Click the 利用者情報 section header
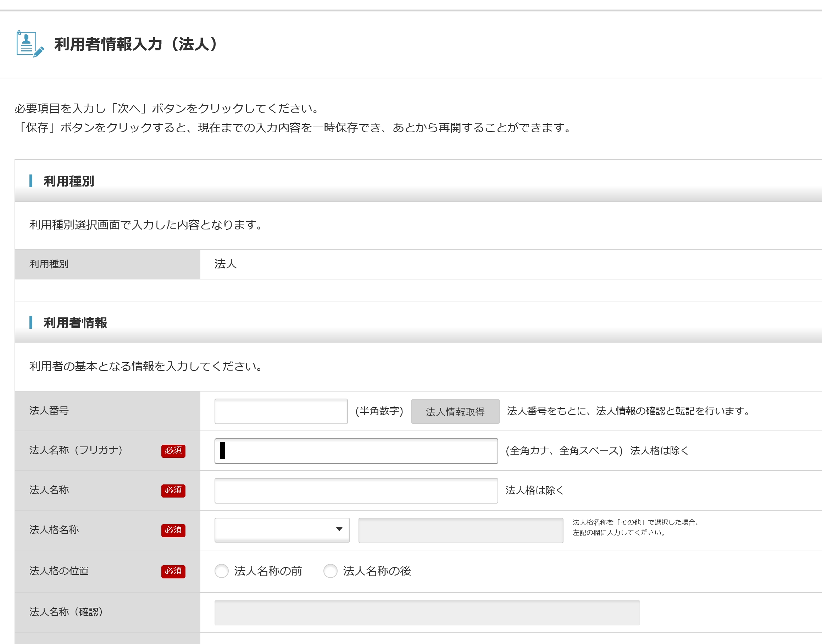822x644 pixels. 75,323
